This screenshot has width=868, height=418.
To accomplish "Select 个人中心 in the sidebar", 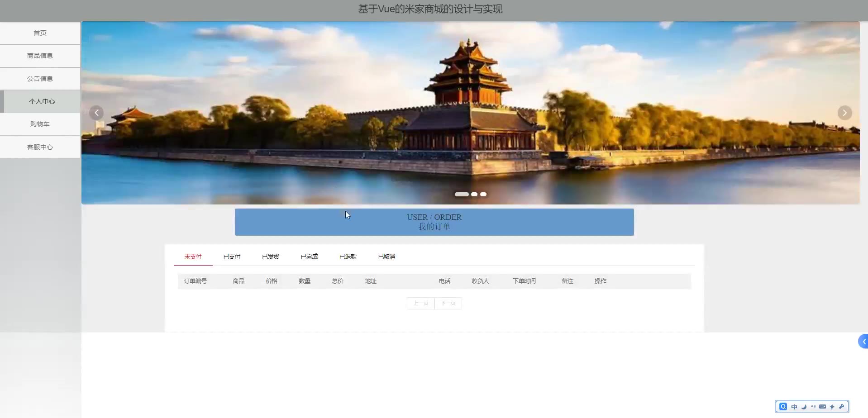I will [40, 101].
